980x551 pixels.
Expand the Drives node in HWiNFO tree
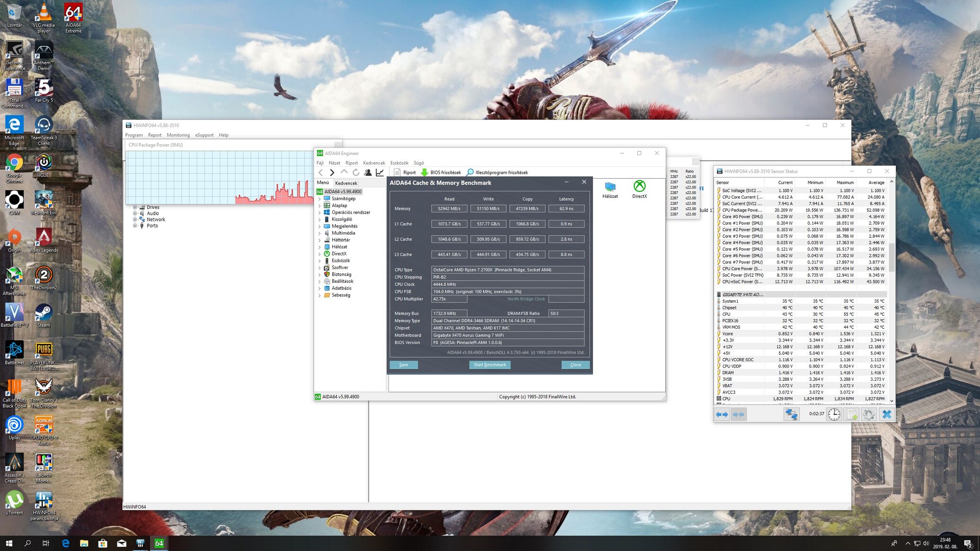(135, 207)
